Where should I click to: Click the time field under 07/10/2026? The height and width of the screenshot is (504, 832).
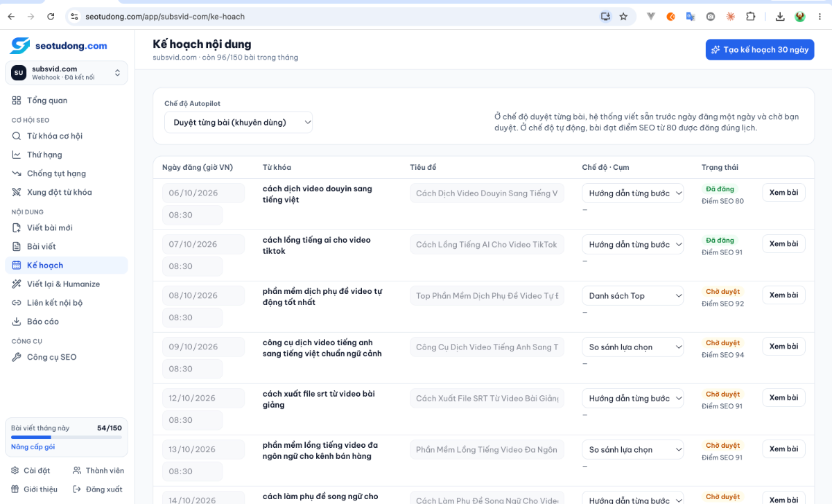click(x=192, y=266)
